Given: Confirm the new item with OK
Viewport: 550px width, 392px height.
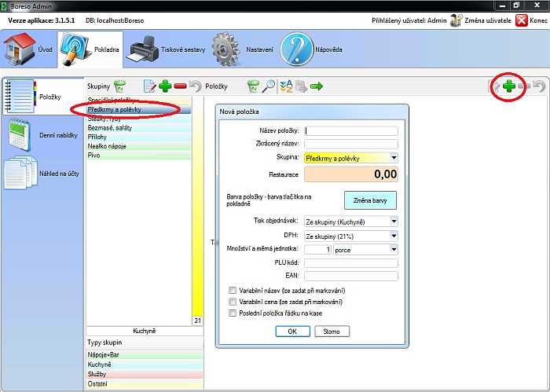Looking at the screenshot, I should pyautogui.click(x=292, y=332).
